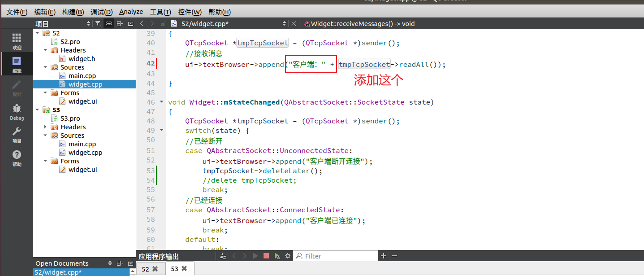644x276 pixels.
Task: Click the output Filter field
Action: coord(336,256)
